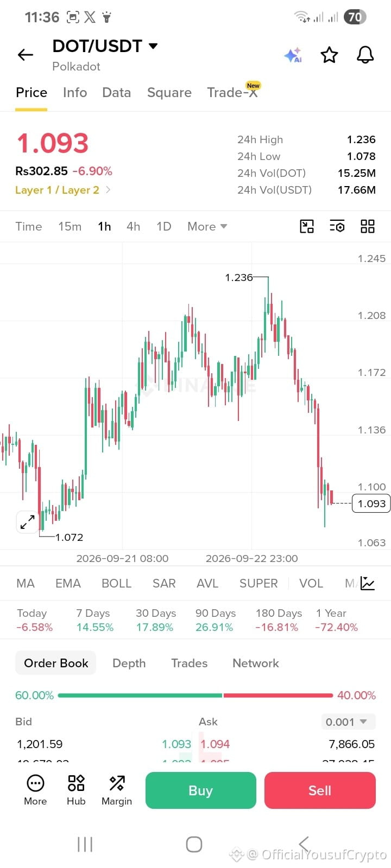Open the AI sparkle assistant icon
391x868 pixels.
[x=293, y=55]
